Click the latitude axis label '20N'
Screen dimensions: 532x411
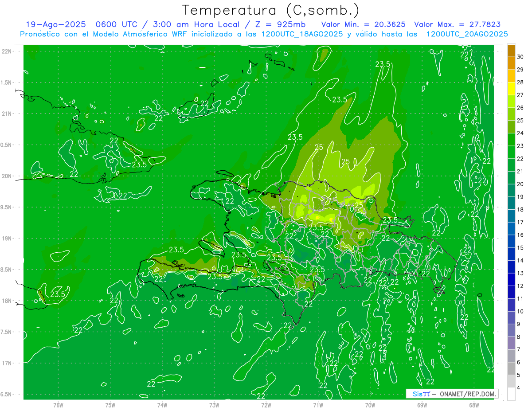click(x=7, y=176)
